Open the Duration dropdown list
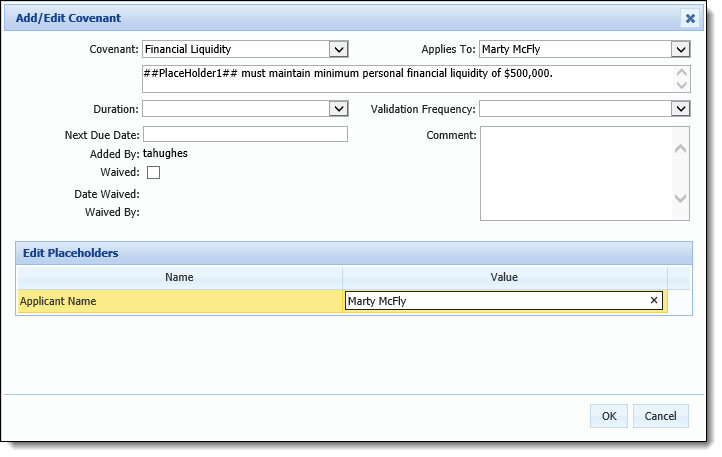This screenshot has width=722, height=457. pos(338,109)
